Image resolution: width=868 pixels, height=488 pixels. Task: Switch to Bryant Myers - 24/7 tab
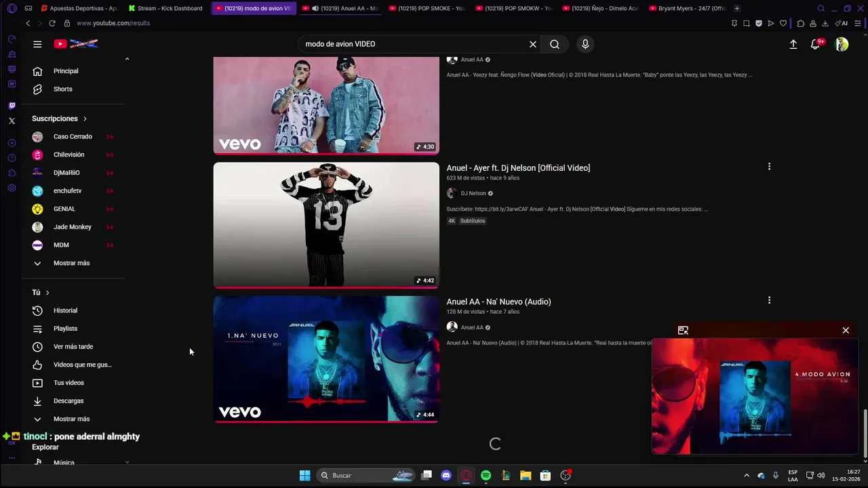click(686, 8)
